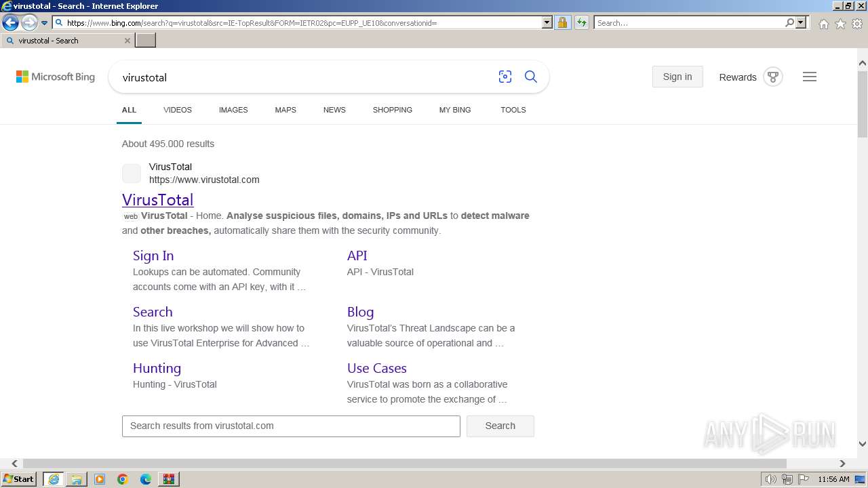Viewport: 868px width, 488px height.
Task: Click the browser Back arrow button
Action: tap(10, 23)
